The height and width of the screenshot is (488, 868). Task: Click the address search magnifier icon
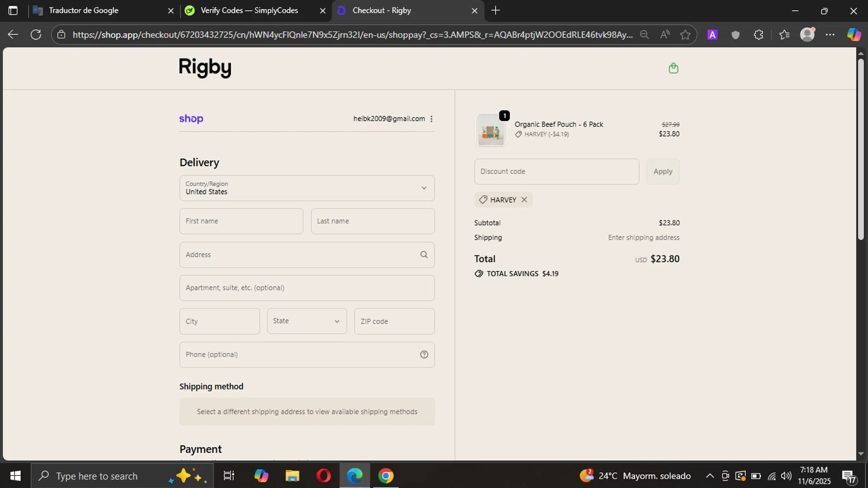[x=424, y=255]
